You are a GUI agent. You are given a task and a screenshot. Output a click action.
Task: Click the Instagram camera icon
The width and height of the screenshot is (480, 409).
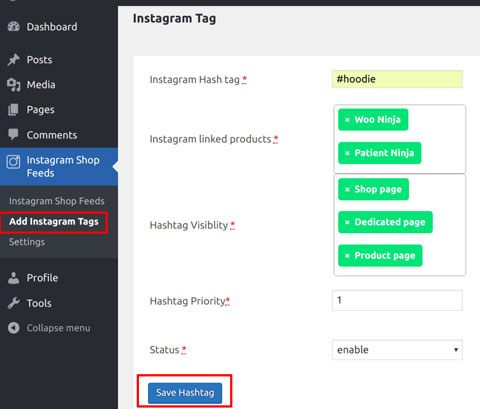coord(13,162)
